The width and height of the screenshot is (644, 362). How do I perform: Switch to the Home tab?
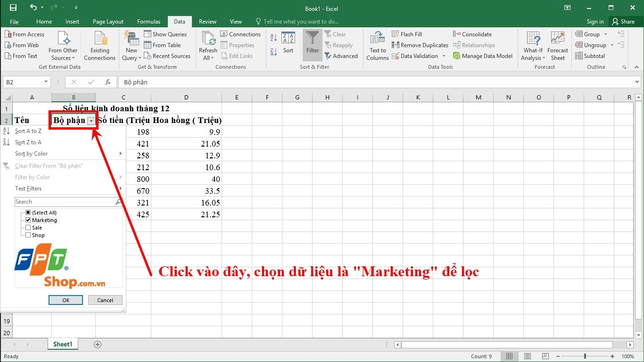pyautogui.click(x=44, y=22)
